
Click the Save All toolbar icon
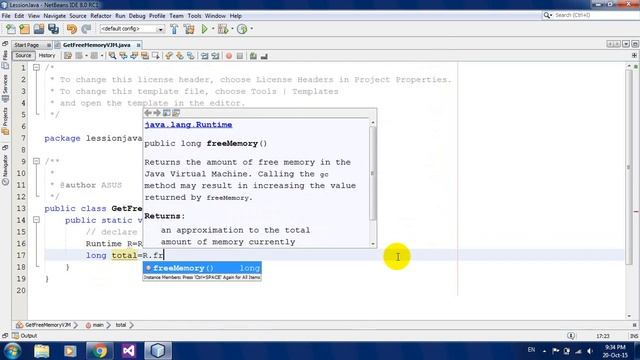coord(53,29)
